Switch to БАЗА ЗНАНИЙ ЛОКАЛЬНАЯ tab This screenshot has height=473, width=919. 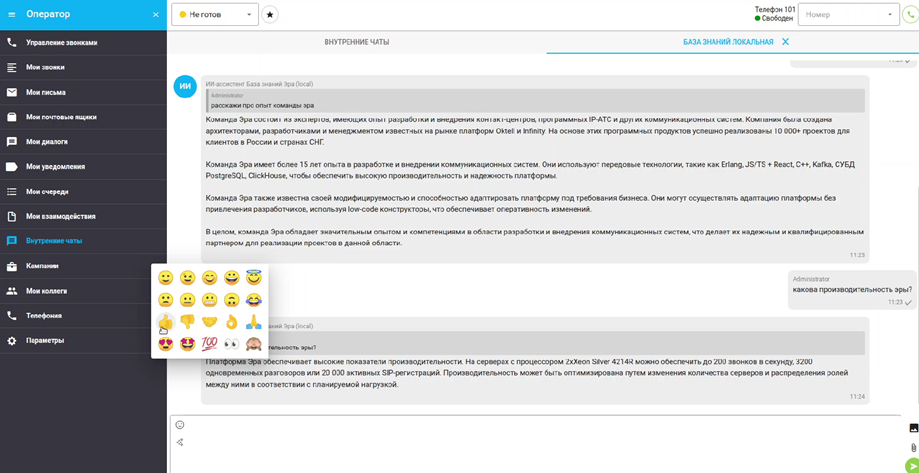point(728,42)
